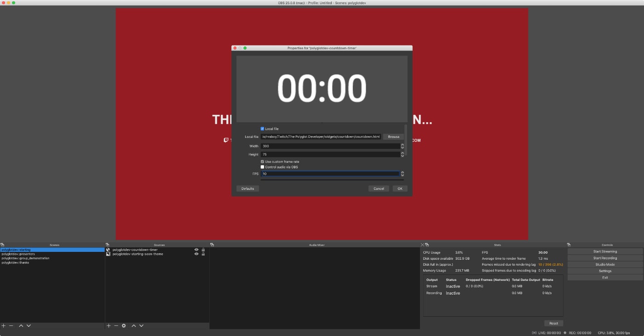Enable Studio Mode
The height and width of the screenshot is (336, 644).
point(604,264)
